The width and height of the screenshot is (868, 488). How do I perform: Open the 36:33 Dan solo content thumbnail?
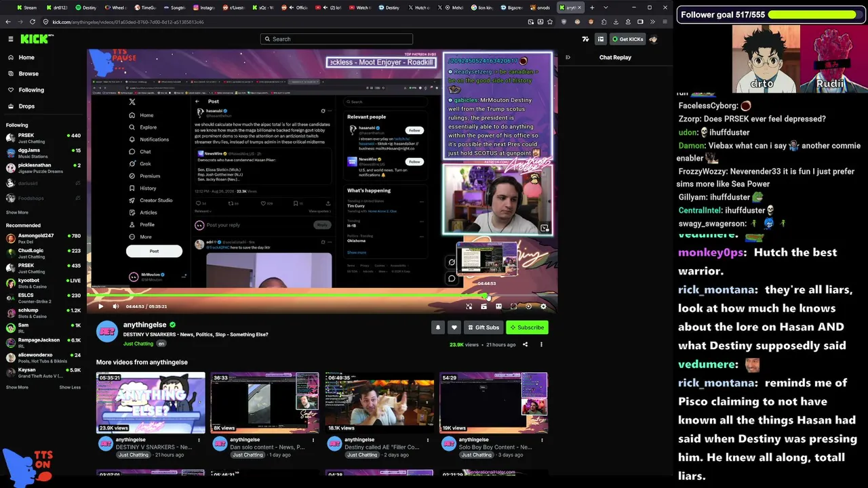click(264, 403)
